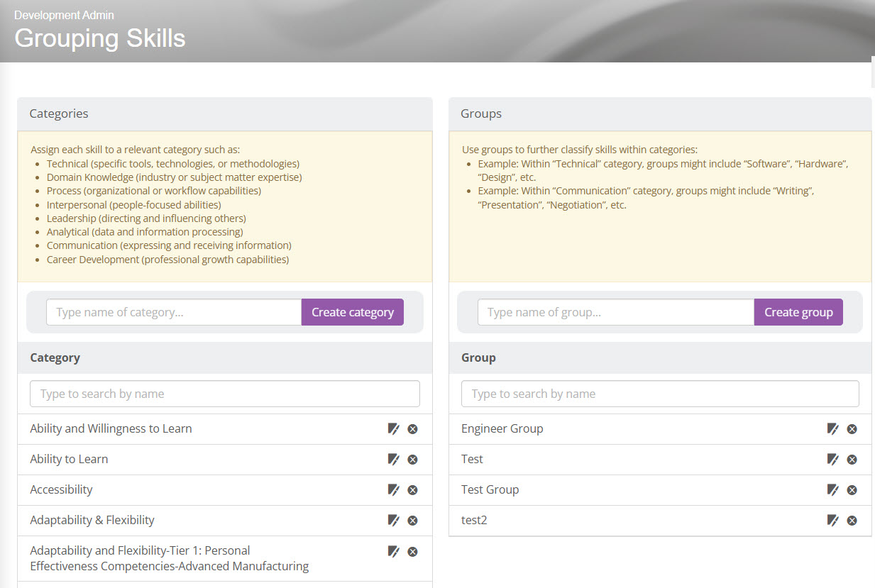Click the group search field
Image resolution: width=875 pixels, height=588 pixels.
(x=659, y=394)
